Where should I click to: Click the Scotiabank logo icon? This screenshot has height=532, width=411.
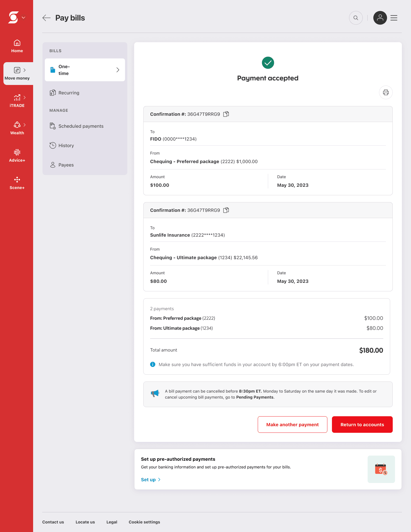13,17
